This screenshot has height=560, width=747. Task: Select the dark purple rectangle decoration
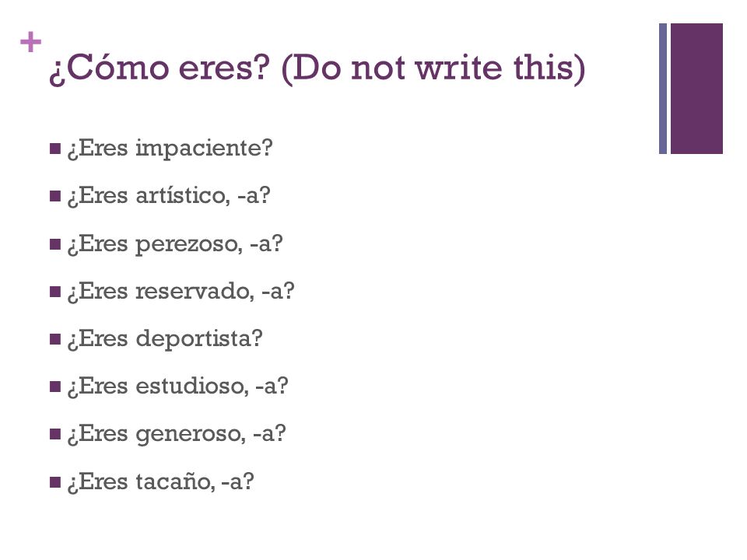point(696,89)
